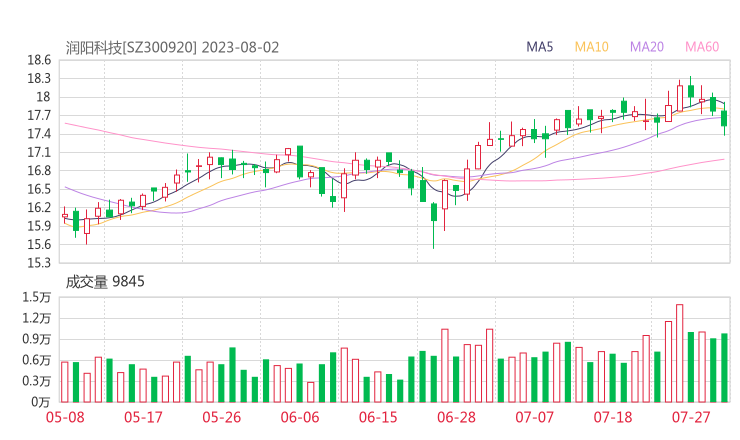Click the 成交量 9845 volume label
The image size is (740, 440).
pyautogui.click(x=105, y=282)
